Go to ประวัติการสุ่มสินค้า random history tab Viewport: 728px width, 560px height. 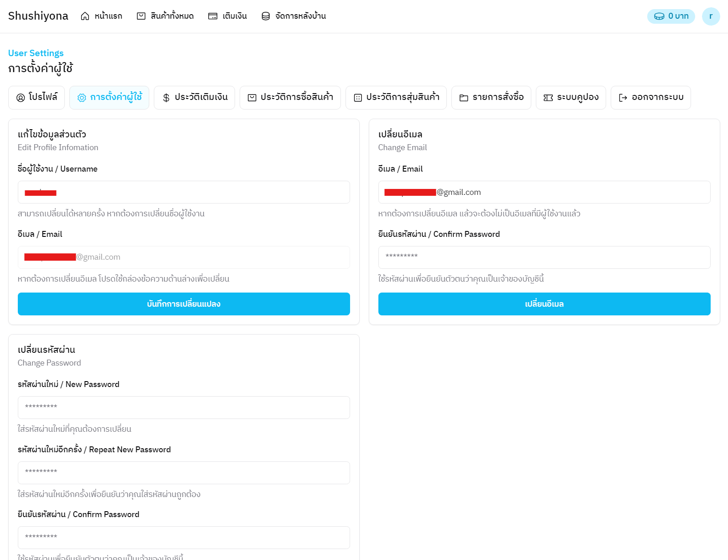[x=396, y=98]
